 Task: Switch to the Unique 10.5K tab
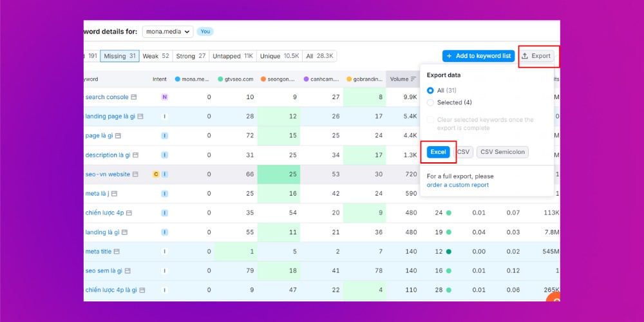tap(279, 56)
